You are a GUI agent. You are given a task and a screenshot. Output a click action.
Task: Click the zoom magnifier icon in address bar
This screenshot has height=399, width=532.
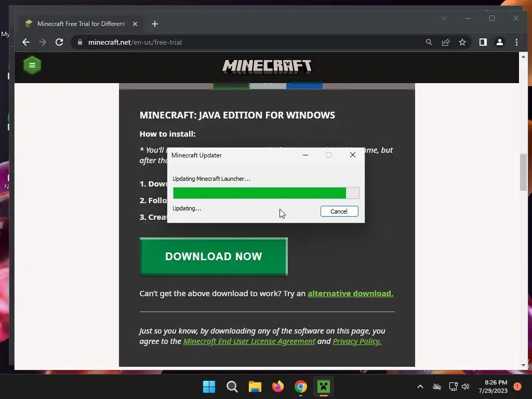tap(429, 42)
